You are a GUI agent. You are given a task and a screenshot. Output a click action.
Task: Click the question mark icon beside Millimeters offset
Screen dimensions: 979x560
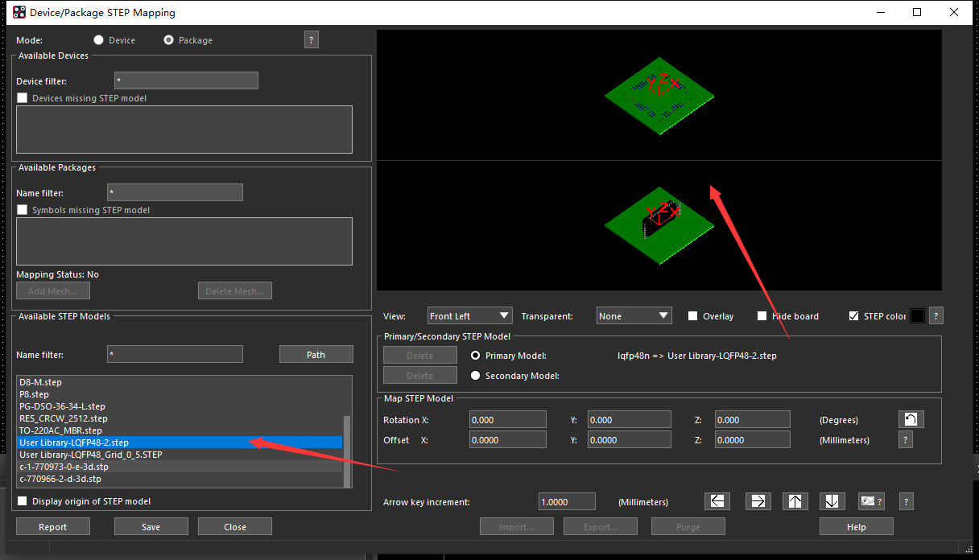click(x=906, y=439)
